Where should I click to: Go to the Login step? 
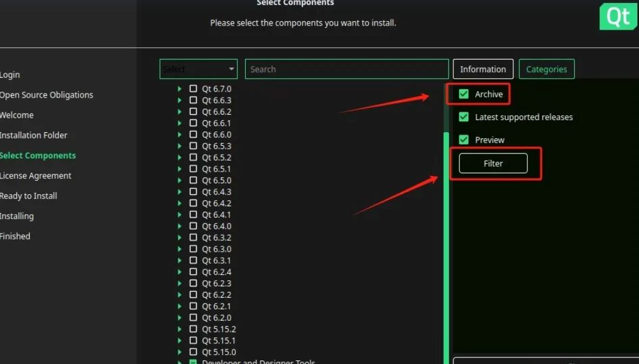[10, 75]
